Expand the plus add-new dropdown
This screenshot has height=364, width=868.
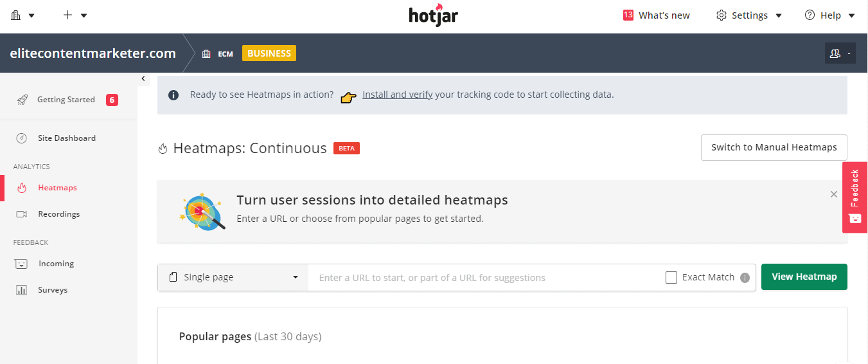[75, 15]
